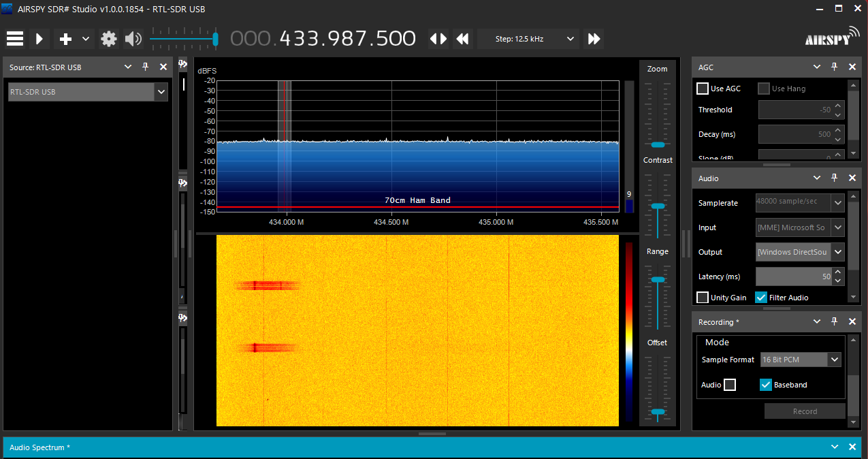Open the AGC panel options chevron
The width and height of the screenshot is (868, 459).
818,67
